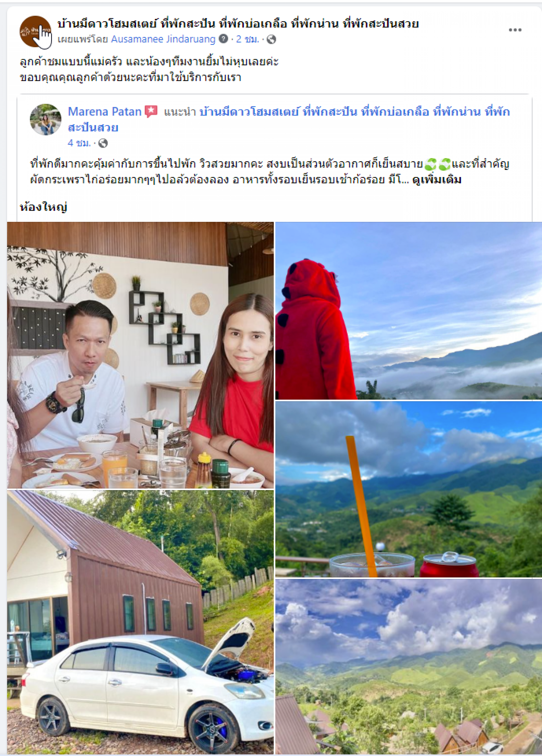Open the photo with orange straw drink

(x=408, y=489)
